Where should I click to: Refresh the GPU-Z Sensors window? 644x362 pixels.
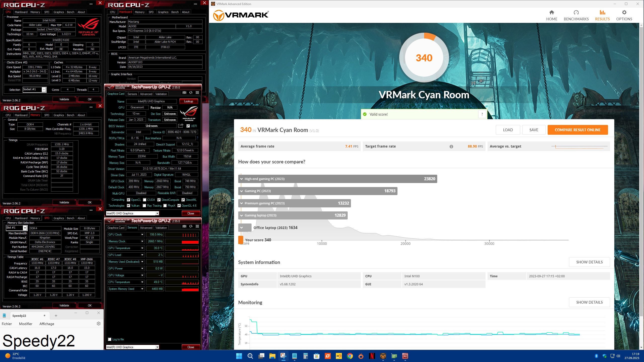point(191,227)
